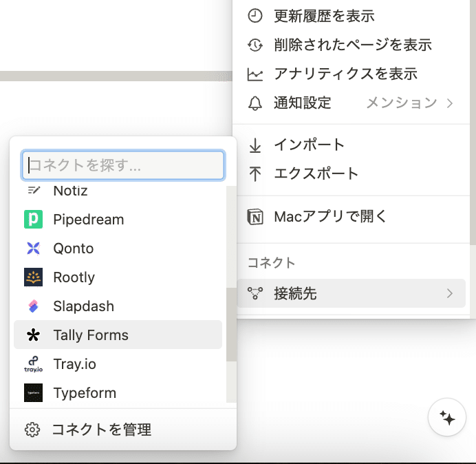
Task: Click the black Typeform icon
Action: coord(34,393)
